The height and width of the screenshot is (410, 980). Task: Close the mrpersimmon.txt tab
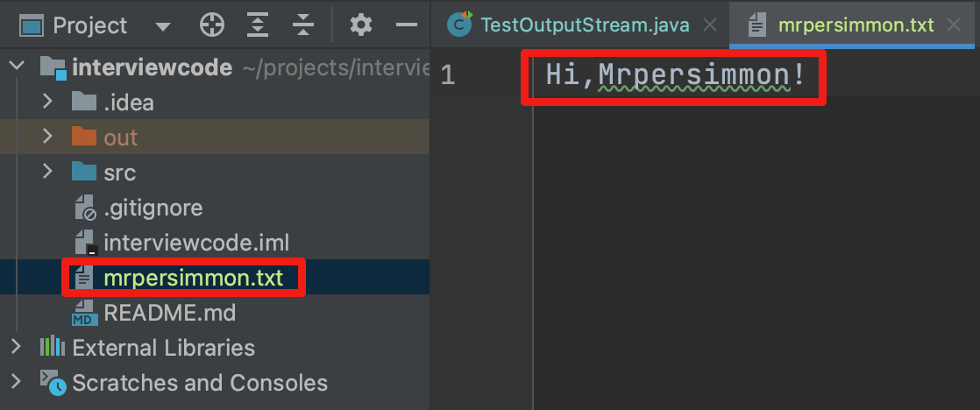[x=955, y=25]
